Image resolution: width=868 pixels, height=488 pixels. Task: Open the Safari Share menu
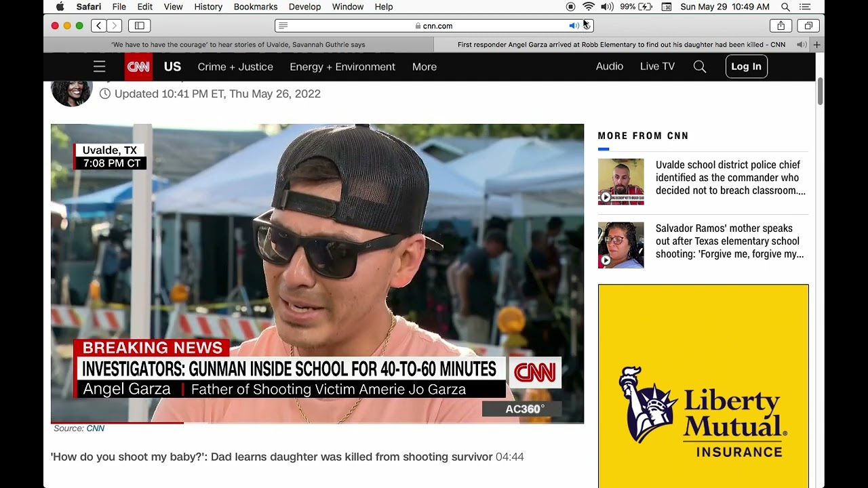(781, 26)
